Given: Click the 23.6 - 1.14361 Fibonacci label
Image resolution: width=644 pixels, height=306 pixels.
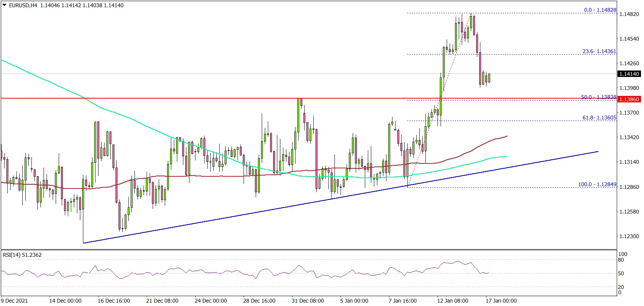Looking at the screenshot, I should pos(599,51).
